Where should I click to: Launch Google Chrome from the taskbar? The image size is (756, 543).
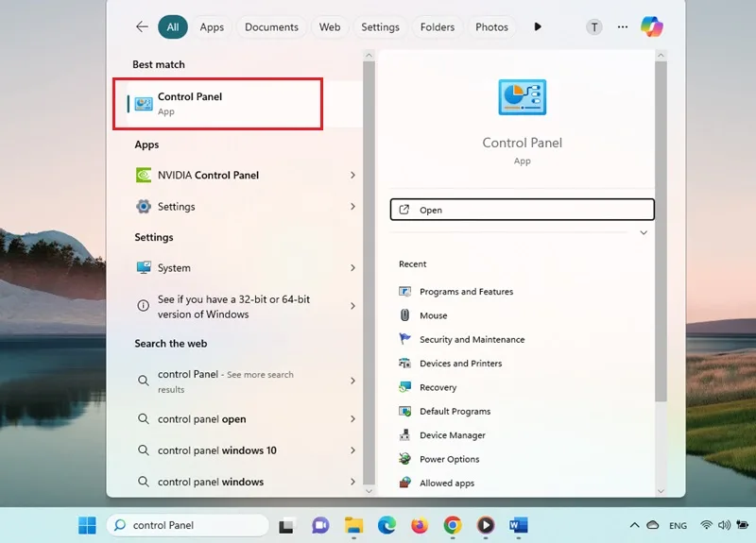453,525
